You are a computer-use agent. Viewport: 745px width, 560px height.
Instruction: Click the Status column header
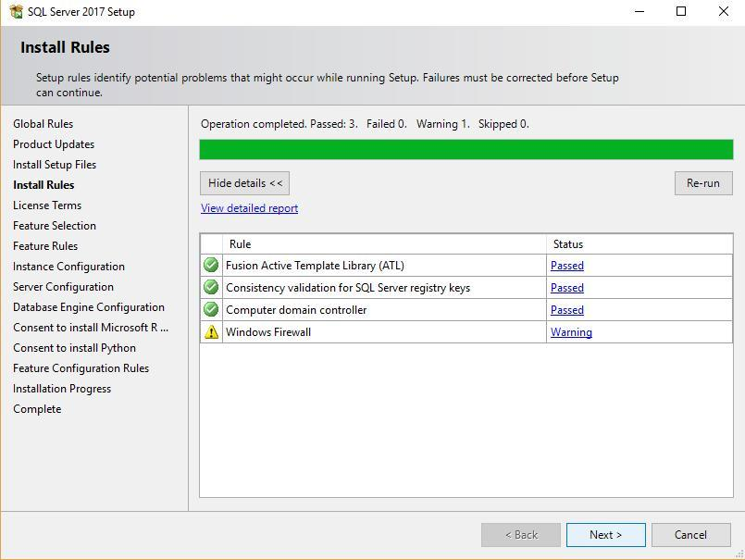pyautogui.click(x=639, y=243)
